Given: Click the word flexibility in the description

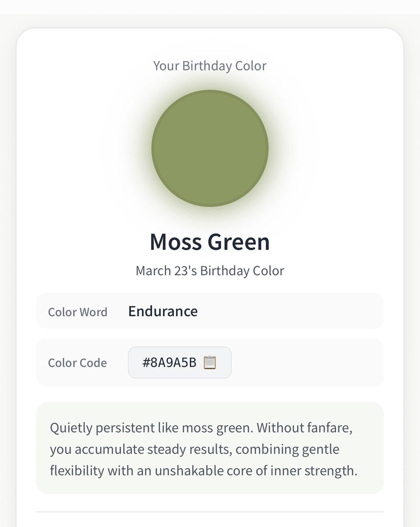Looking at the screenshot, I should (77, 470).
